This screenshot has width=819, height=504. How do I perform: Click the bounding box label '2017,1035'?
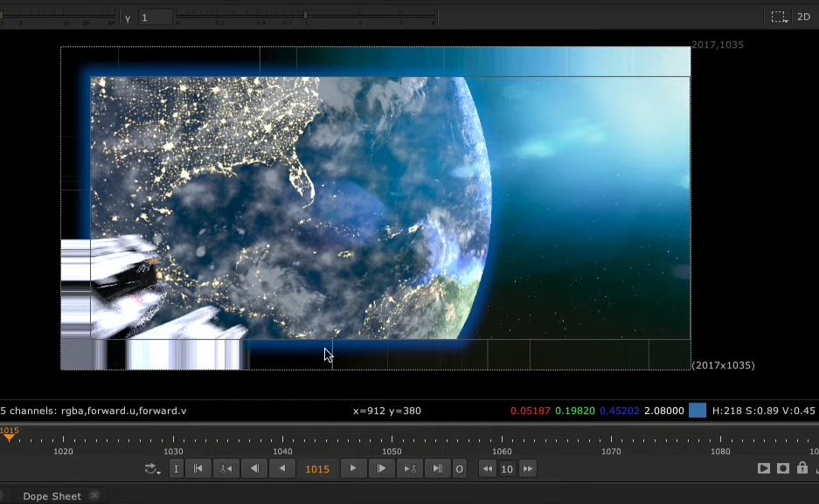tap(718, 45)
